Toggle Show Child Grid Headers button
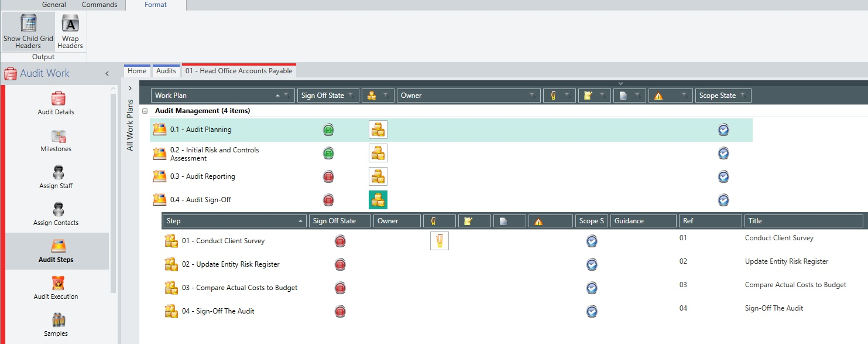868x344 pixels. point(28,32)
